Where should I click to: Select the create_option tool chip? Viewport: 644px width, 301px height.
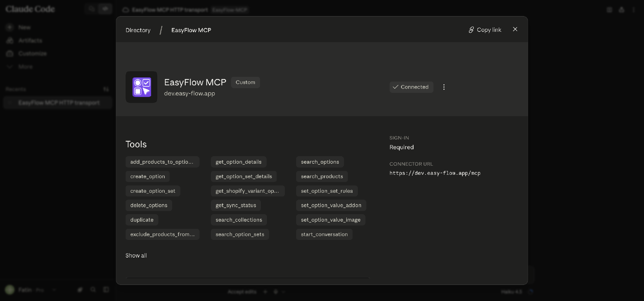coord(148,176)
